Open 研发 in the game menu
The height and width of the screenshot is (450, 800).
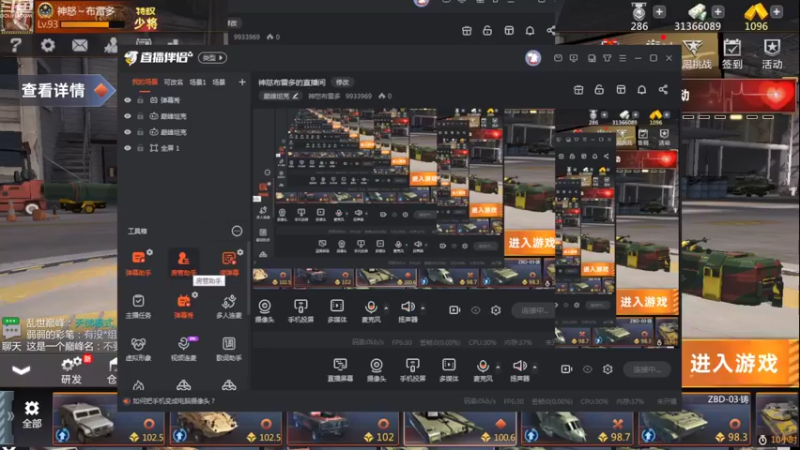point(71,370)
